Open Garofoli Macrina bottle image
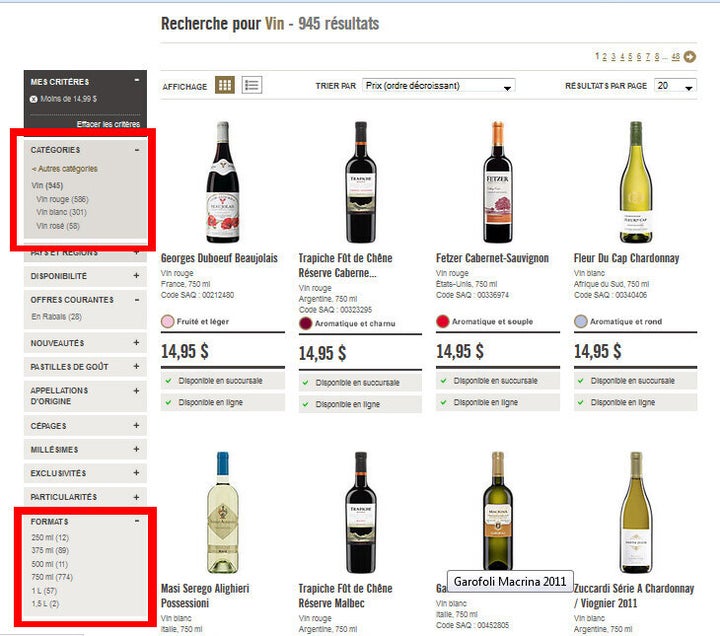The width and height of the screenshot is (720, 636). pyautogui.click(x=498, y=510)
